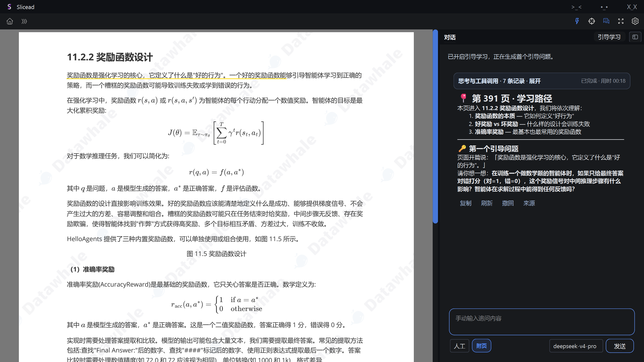Click text 第 391 页 · 学习路径
Viewport: 644px width, 362px height.
512,99
